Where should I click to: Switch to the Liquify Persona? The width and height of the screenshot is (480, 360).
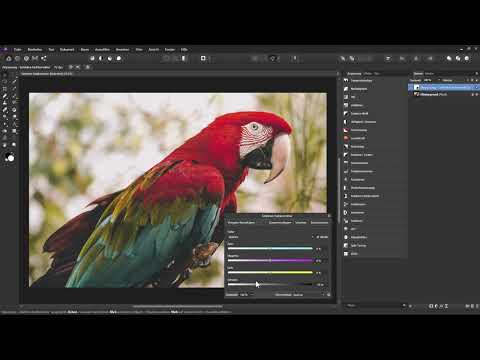[17, 58]
